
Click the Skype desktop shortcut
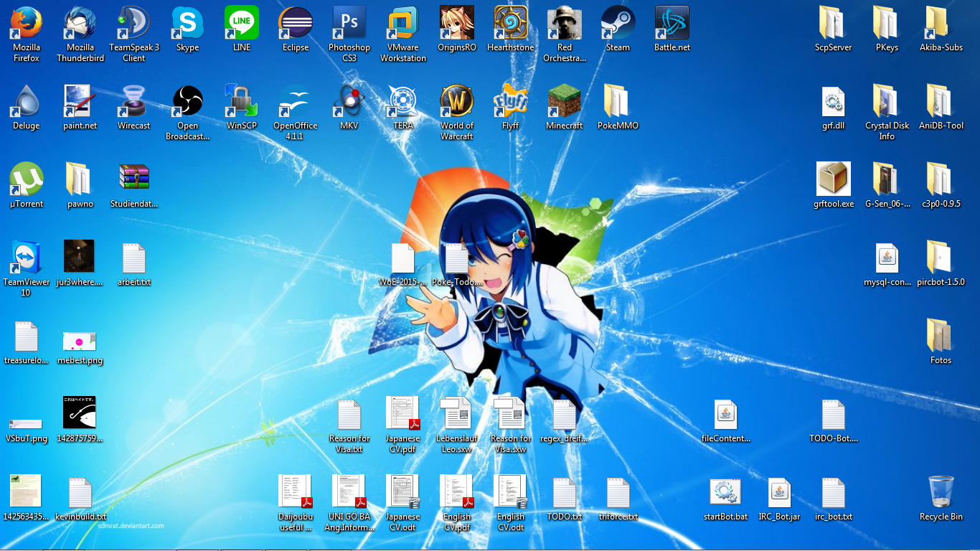188,24
